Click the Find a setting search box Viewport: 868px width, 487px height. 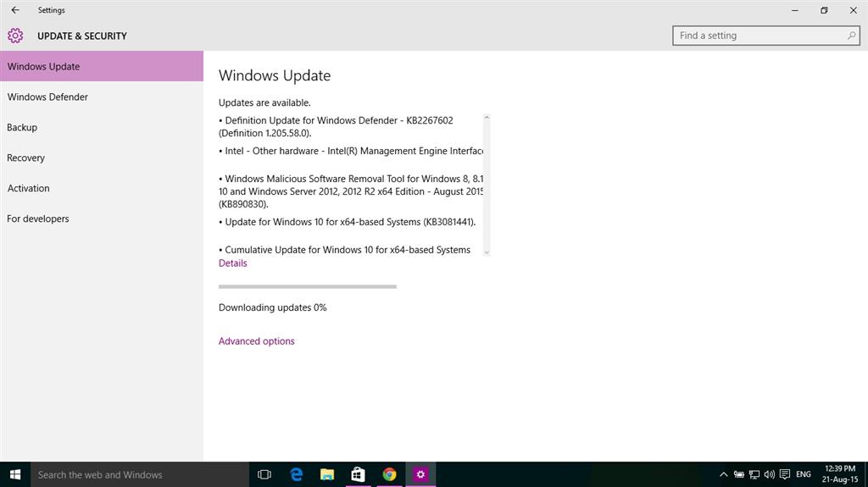pos(766,36)
